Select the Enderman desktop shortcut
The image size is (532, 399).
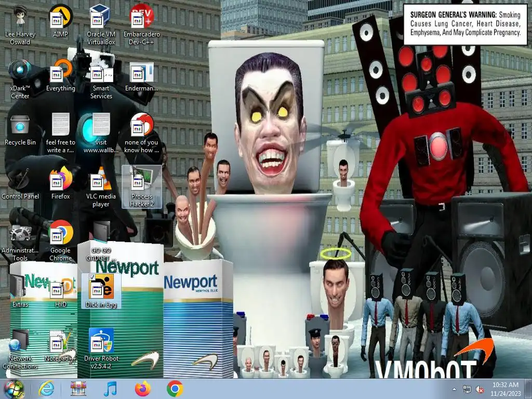pyautogui.click(x=141, y=76)
